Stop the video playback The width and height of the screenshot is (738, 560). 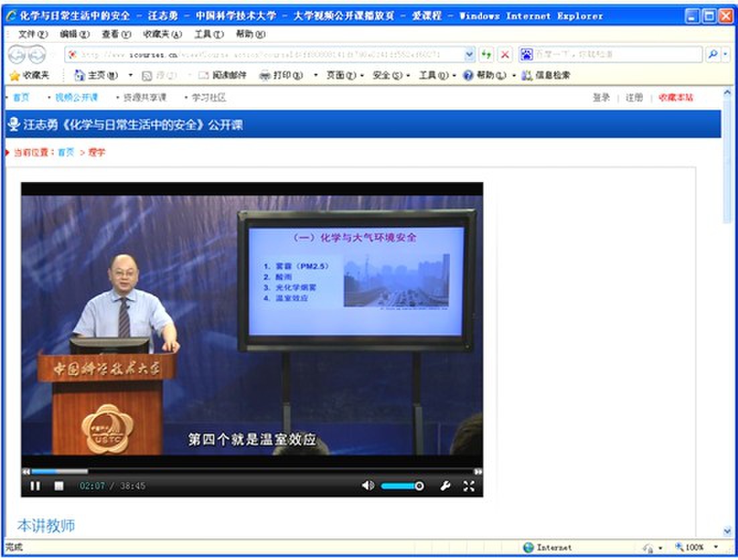click(59, 486)
